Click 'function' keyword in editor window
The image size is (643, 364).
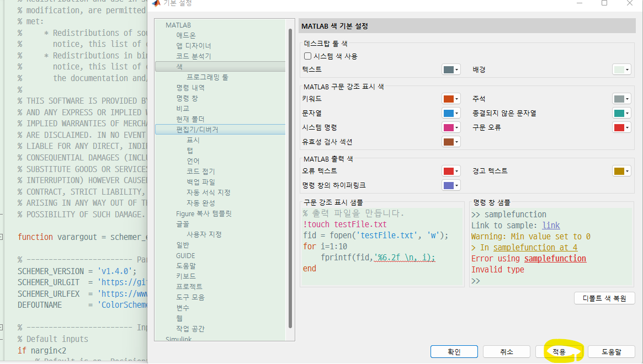(x=35, y=237)
